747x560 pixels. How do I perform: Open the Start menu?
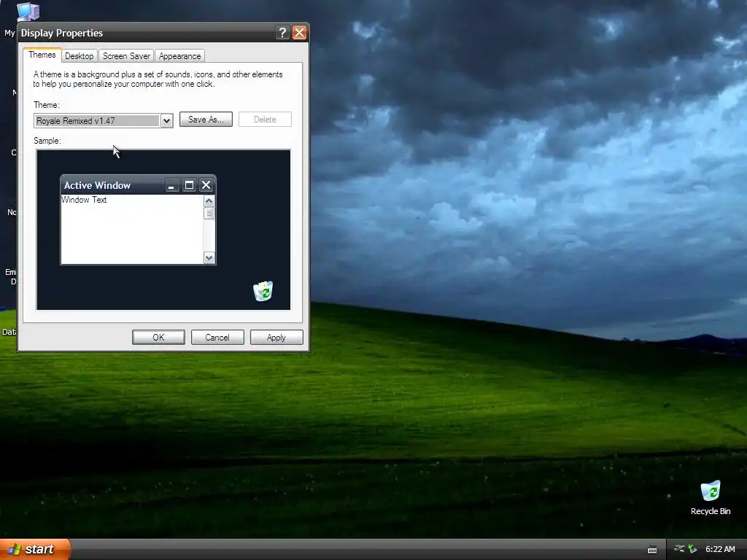[x=36, y=550]
